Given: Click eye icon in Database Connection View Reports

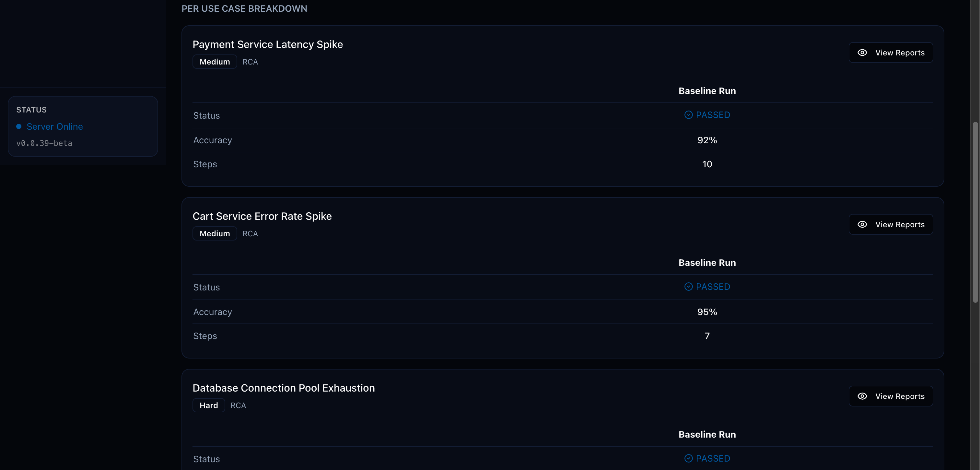Looking at the screenshot, I should [862, 396].
